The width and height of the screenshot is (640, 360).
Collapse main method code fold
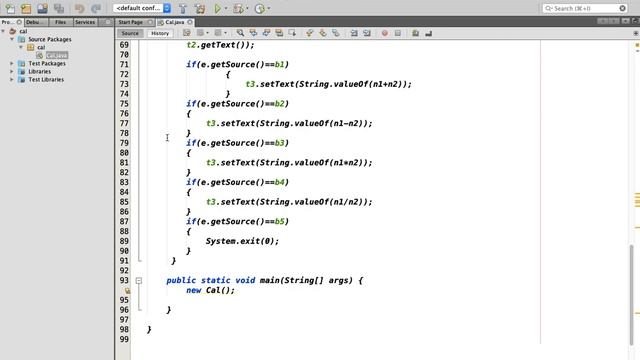point(139,280)
